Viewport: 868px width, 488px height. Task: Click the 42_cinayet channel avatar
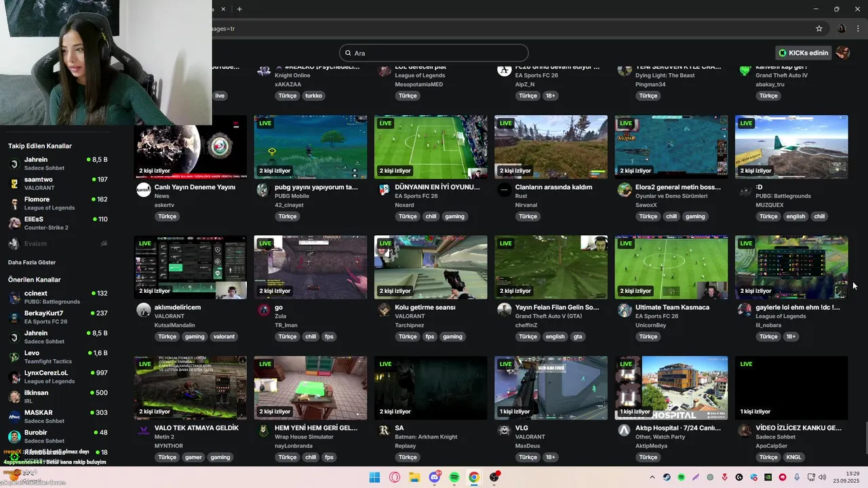pos(263,190)
